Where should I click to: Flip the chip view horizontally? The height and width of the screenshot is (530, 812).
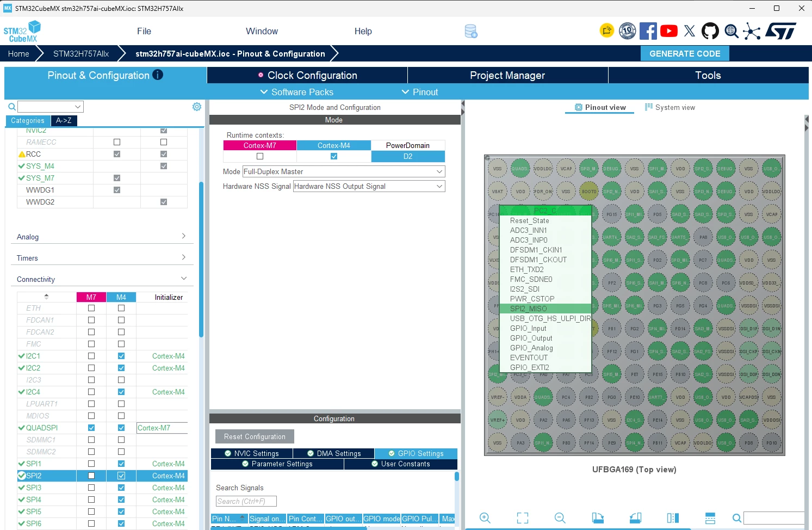tap(673, 518)
